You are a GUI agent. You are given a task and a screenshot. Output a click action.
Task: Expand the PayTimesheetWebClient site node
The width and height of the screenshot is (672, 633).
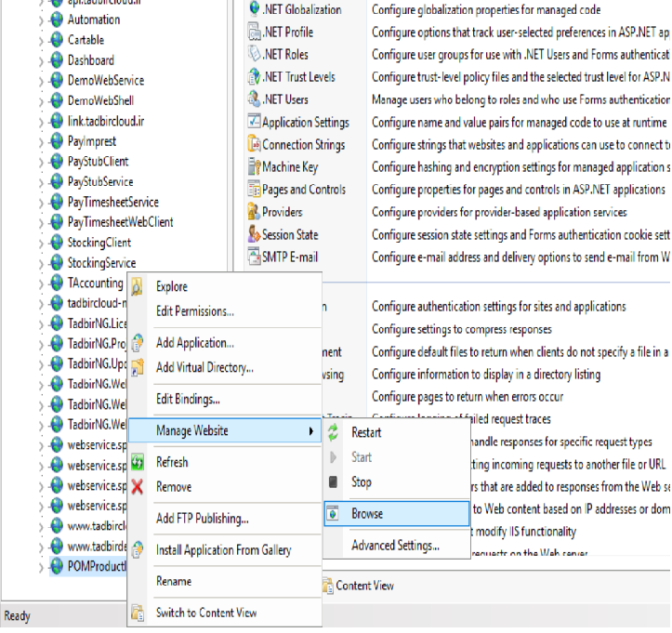[x=41, y=223]
